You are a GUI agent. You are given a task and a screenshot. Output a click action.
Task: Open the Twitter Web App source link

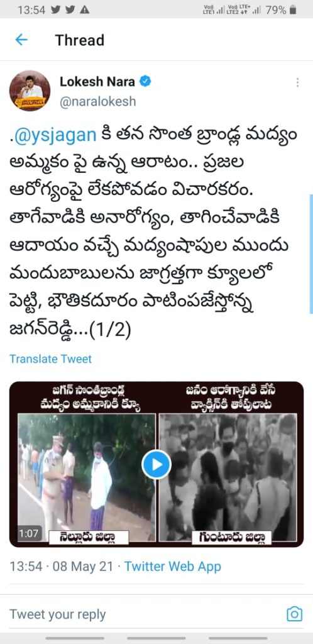[173, 567]
